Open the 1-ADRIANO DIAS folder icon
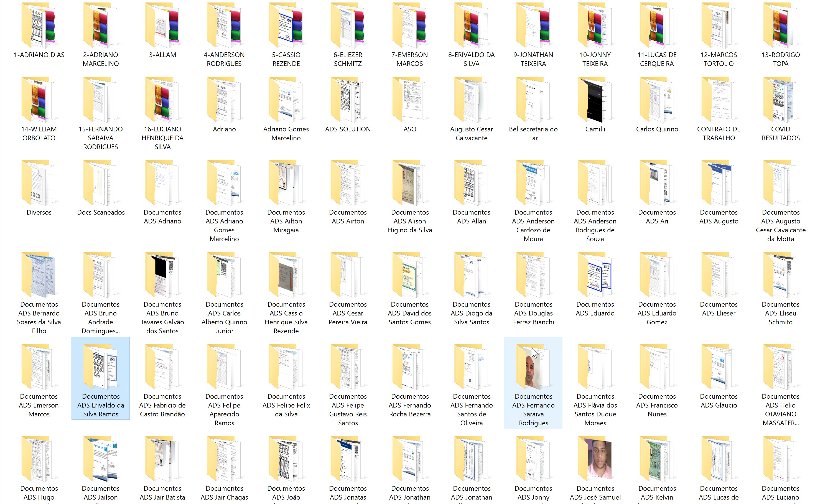815x504 pixels. (x=39, y=25)
